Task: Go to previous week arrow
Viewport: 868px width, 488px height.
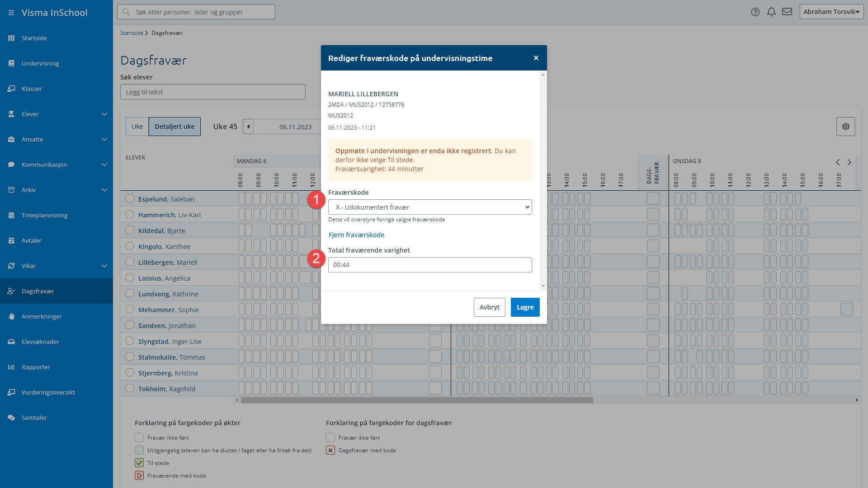Action: tap(248, 127)
